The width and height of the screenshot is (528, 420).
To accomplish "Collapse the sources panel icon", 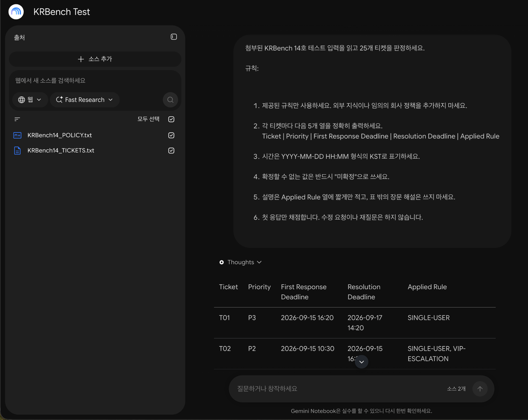I will (174, 37).
